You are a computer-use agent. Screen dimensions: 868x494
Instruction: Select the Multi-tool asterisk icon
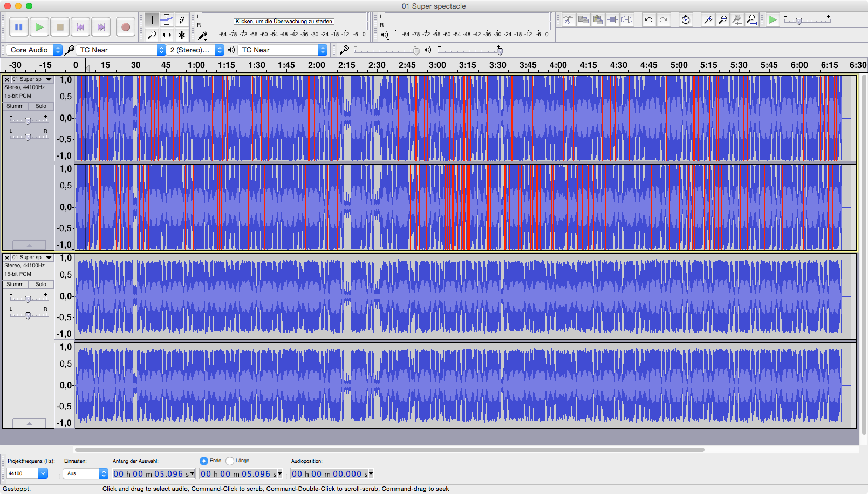click(182, 35)
